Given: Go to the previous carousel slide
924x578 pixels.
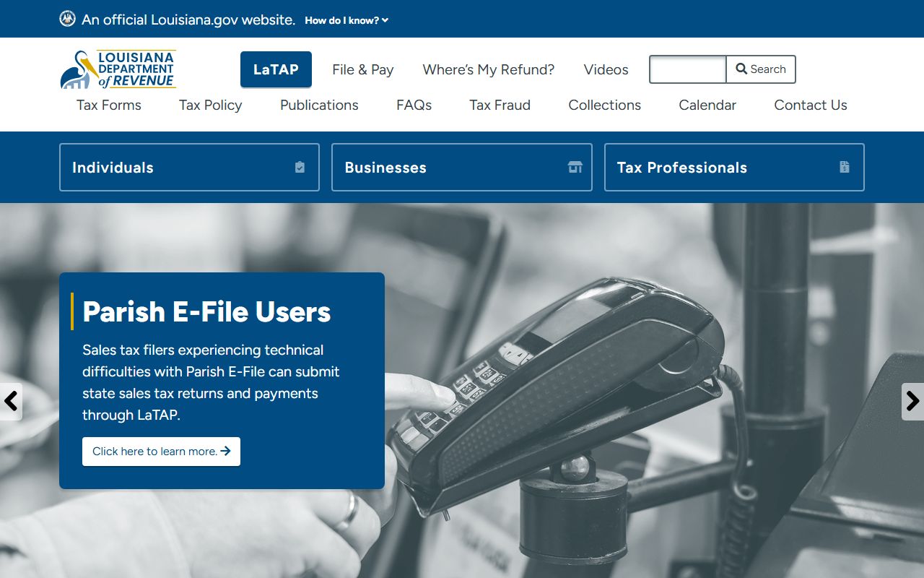Looking at the screenshot, I should 11,401.
